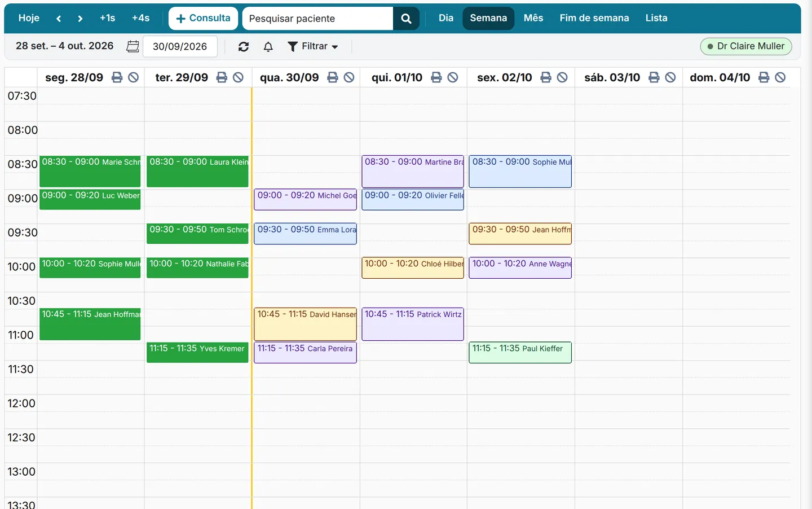Block the day qui. 01/10
Viewport: 812px width, 509px height.
pyautogui.click(x=453, y=77)
